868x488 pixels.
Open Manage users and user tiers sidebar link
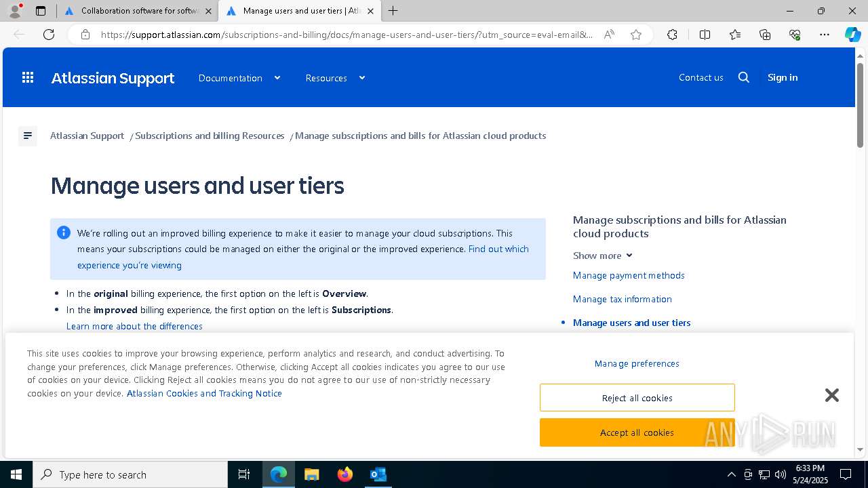click(632, 323)
